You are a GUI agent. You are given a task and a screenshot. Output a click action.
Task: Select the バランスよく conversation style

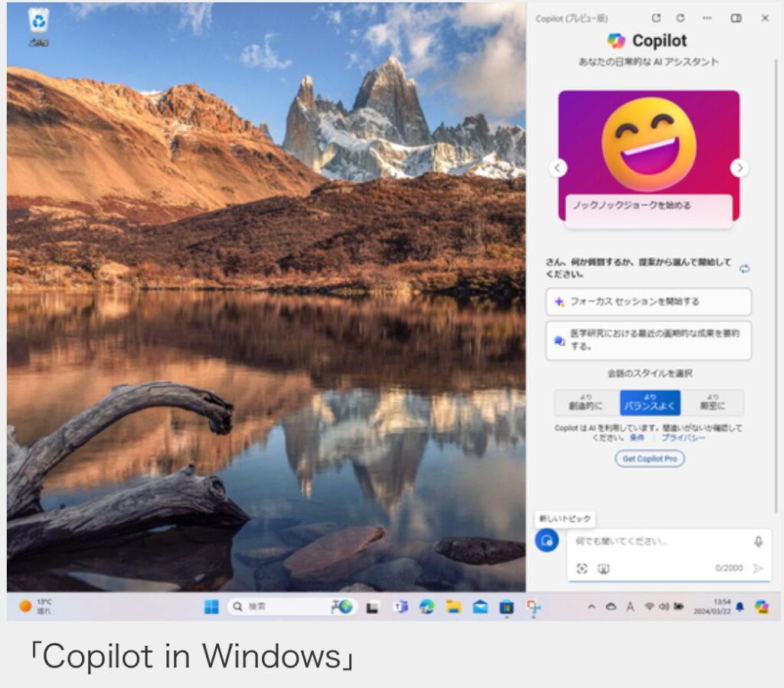tap(649, 403)
